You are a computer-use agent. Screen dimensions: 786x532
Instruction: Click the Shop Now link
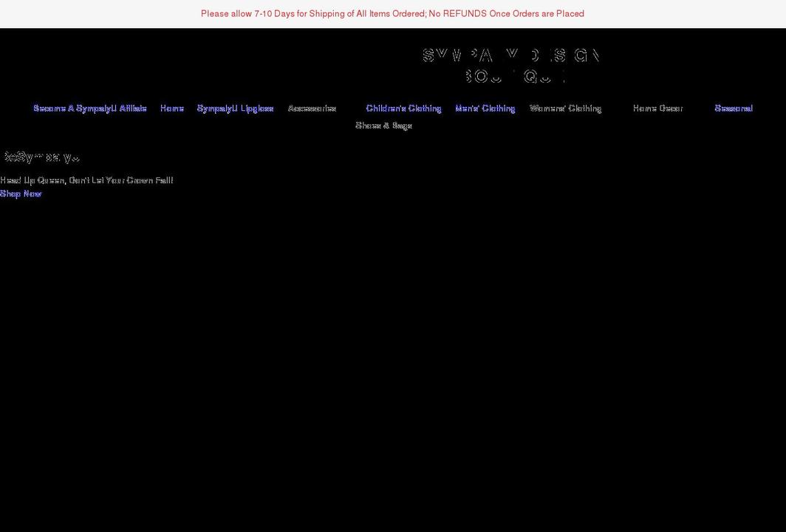20,194
